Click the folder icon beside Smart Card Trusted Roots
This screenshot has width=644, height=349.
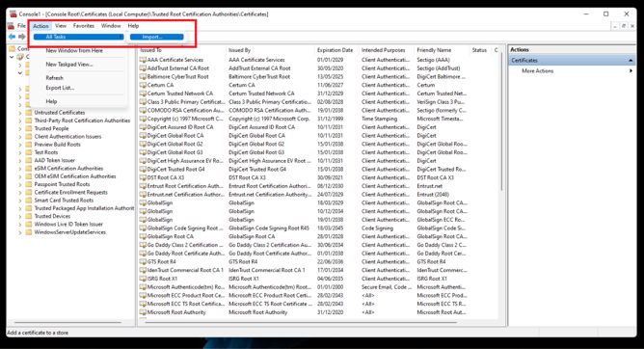point(28,200)
